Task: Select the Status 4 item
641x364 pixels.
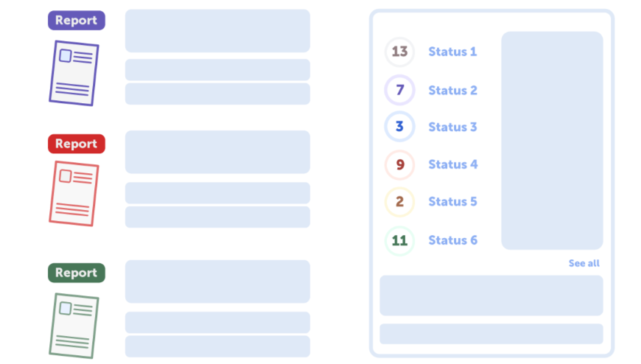Action: [452, 165]
